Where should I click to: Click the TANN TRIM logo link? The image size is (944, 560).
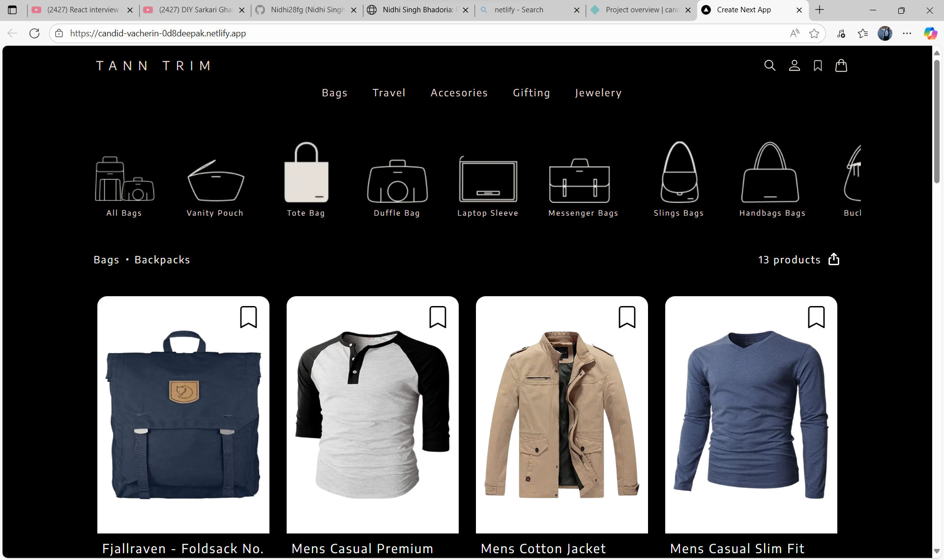point(154,66)
